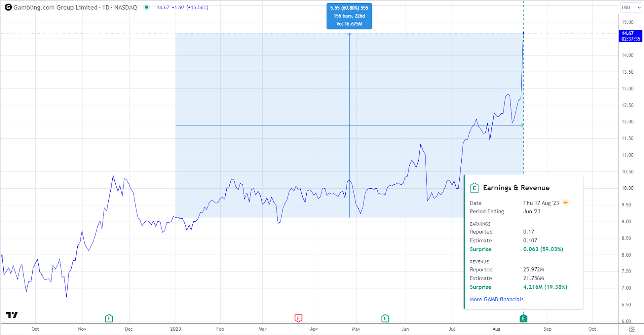The height and width of the screenshot is (335, 644).
Task: Click the E icon beside Earnings & Revenue
Action: click(474, 188)
